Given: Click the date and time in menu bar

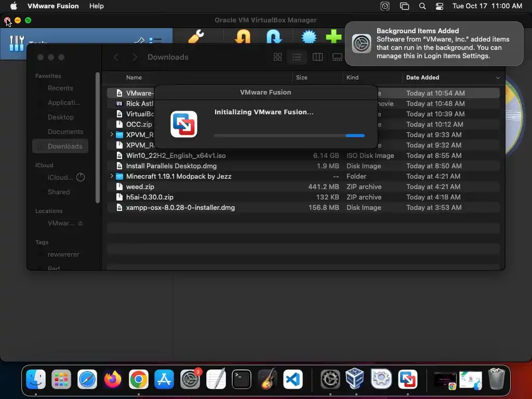Looking at the screenshot, I should pyautogui.click(x=487, y=6).
